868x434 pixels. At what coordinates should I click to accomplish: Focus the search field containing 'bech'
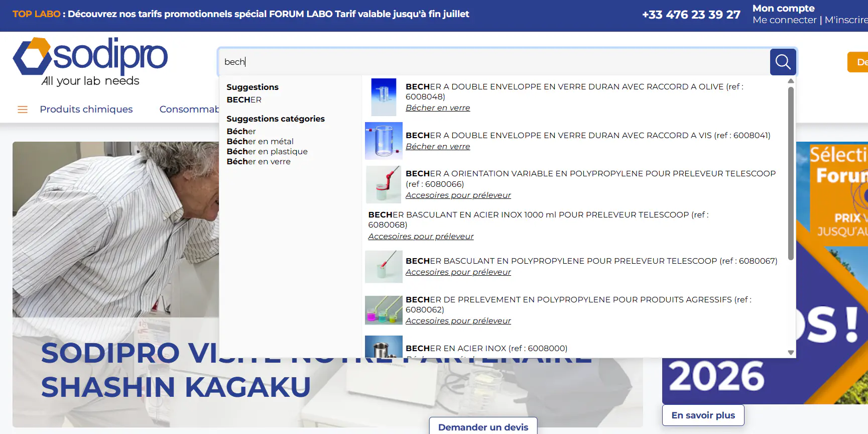(494, 62)
